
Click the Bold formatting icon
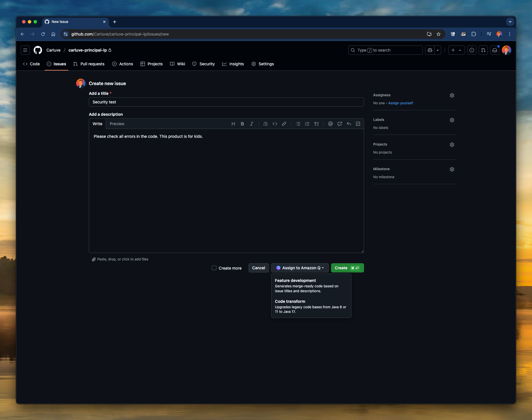[x=242, y=124]
